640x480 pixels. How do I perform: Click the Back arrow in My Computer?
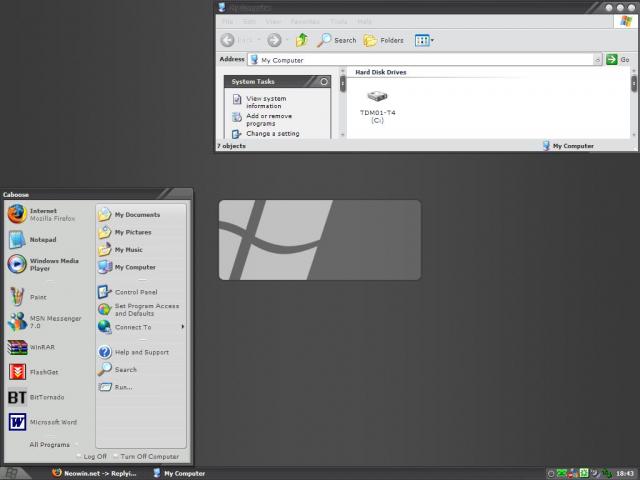click(x=228, y=40)
